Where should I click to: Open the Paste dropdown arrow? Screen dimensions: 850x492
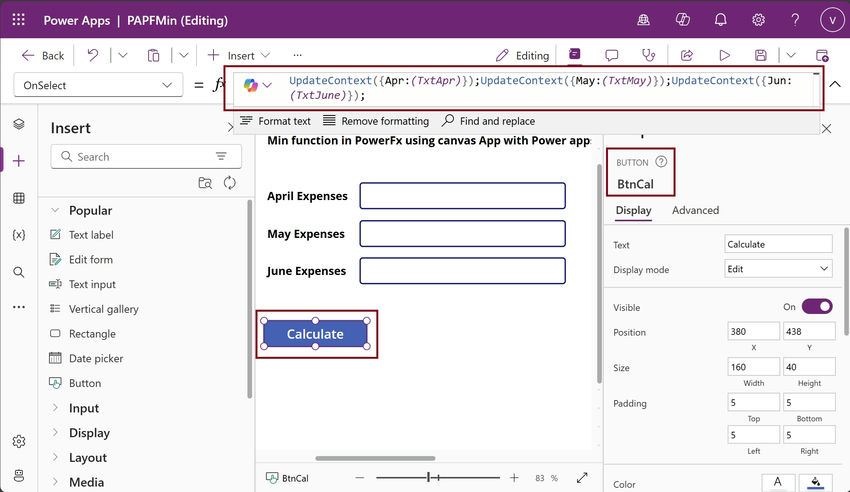point(183,55)
